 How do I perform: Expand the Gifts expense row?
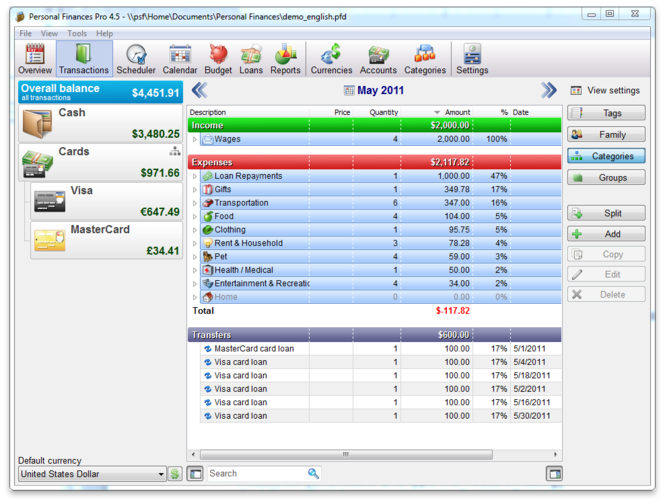[x=195, y=190]
